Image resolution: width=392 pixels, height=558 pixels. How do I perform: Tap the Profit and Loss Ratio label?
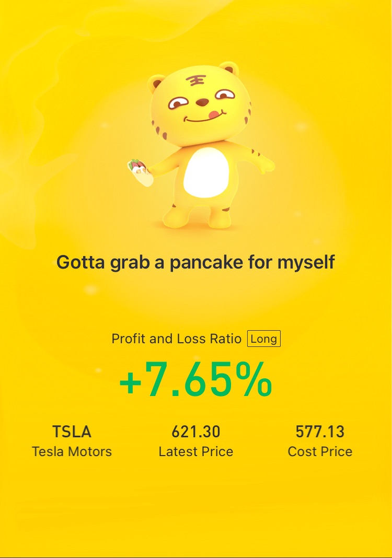coord(176,339)
